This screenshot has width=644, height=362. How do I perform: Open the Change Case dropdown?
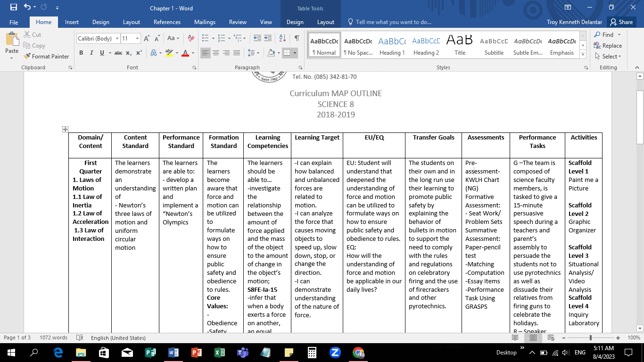173,38
